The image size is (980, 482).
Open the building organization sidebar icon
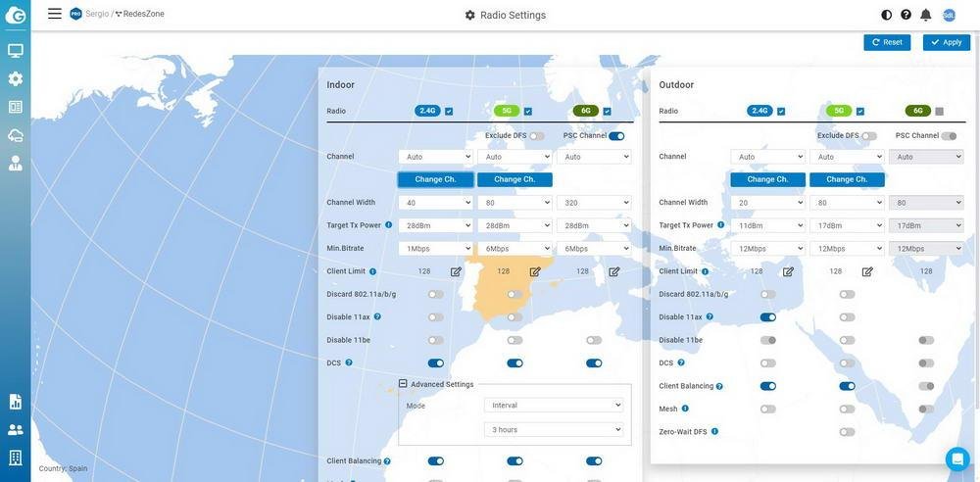[15, 458]
